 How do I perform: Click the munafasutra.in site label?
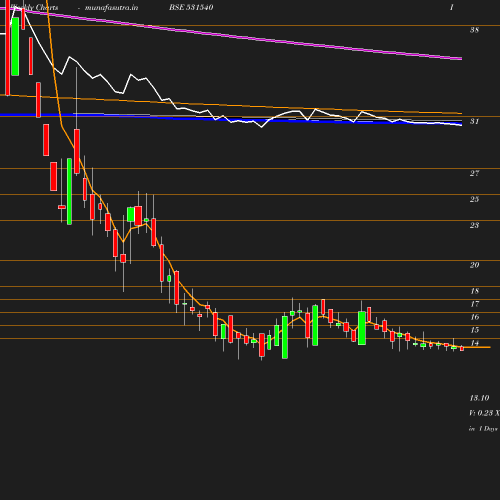point(111,7)
